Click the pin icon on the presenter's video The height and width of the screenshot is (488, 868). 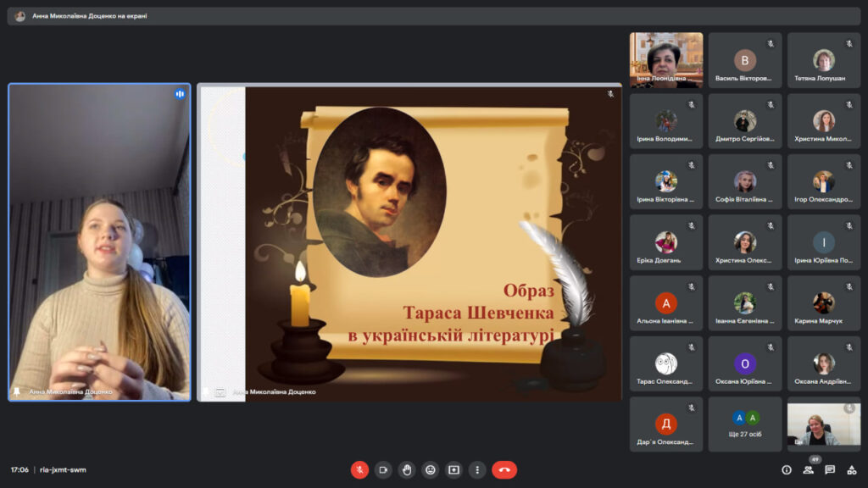(x=17, y=392)
